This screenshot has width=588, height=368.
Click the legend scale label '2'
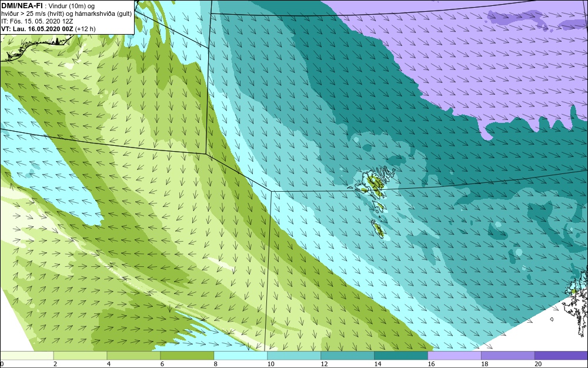(55, 364)
